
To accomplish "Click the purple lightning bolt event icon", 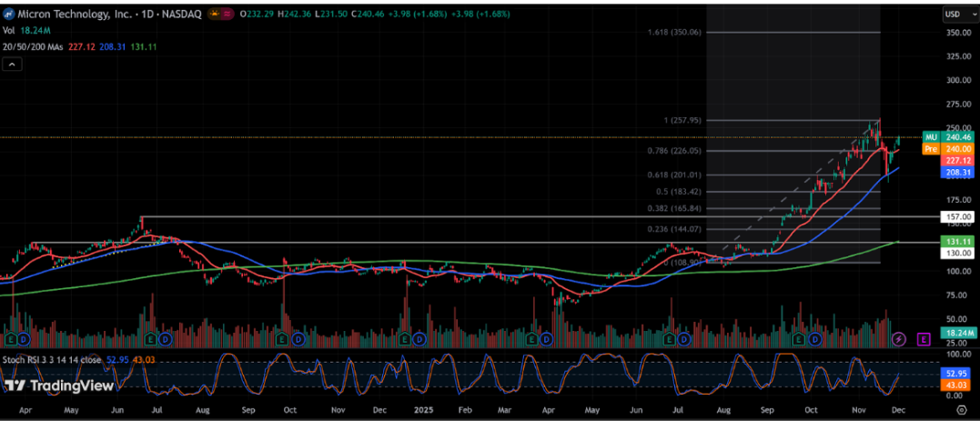I will pyautogui.click(x=899, y=338).
